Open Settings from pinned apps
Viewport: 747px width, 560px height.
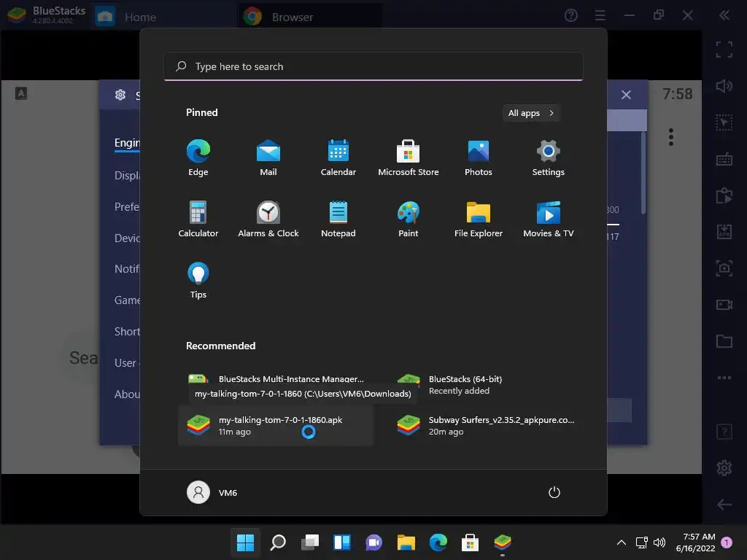pos(549,158)
